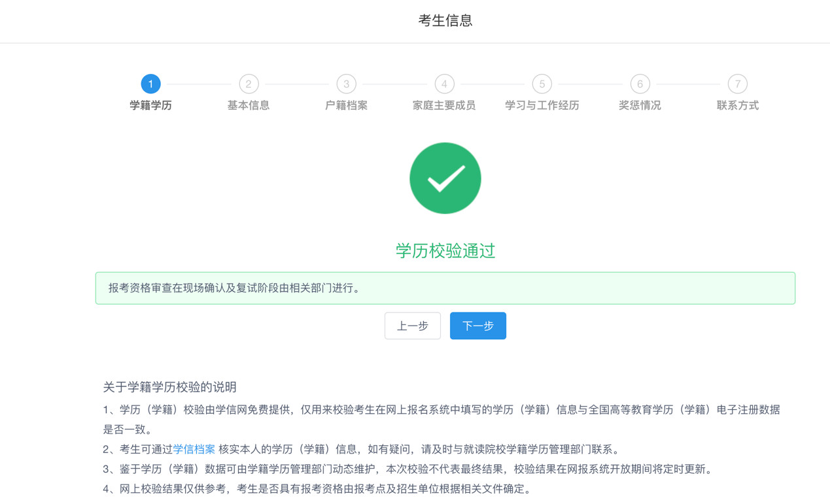
Task: Open the 联系方式 step label
Action: [x=737, y=105]
